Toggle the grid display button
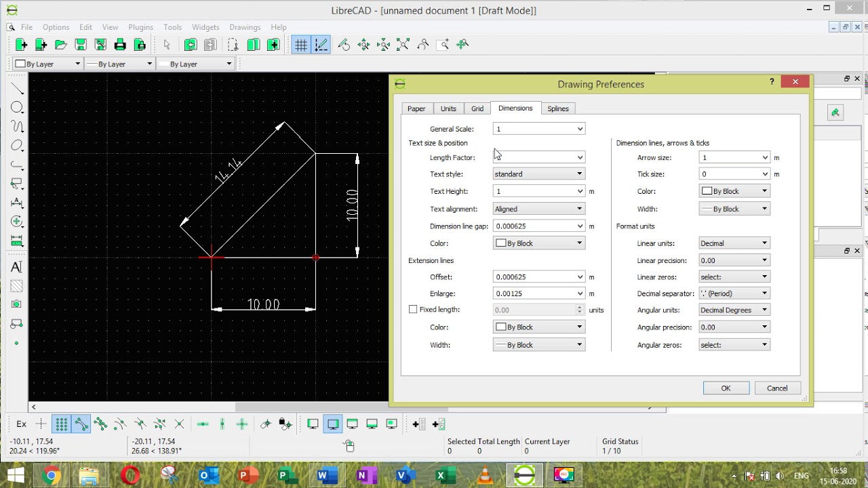868x488 pixels. (301, 45)
